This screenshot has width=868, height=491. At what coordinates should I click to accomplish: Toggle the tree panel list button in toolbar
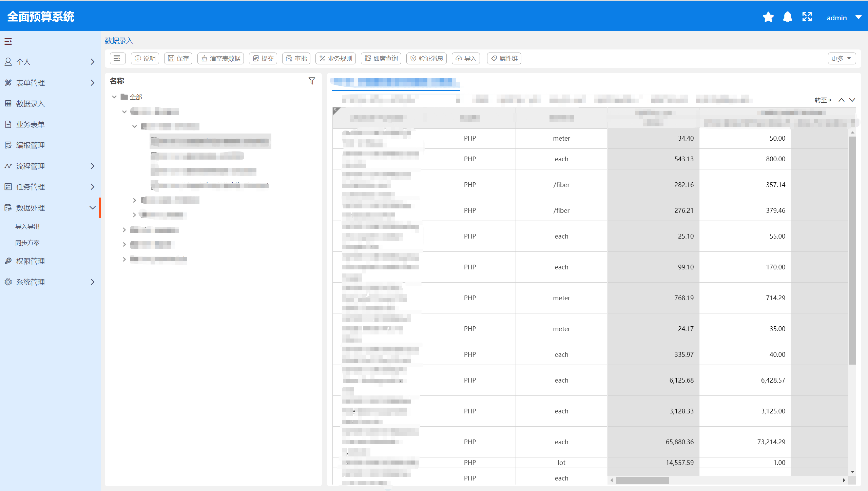point(117,58)
